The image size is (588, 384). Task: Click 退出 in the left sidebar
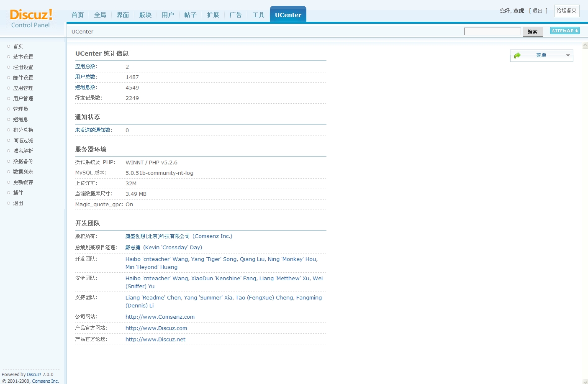[x=18, y=203]
